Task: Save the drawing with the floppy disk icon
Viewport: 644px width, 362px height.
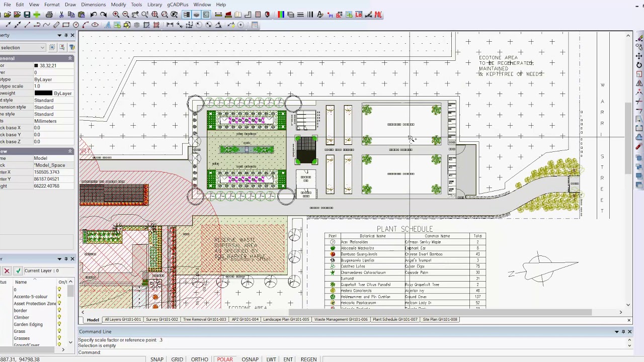Action: coord(27,15)
